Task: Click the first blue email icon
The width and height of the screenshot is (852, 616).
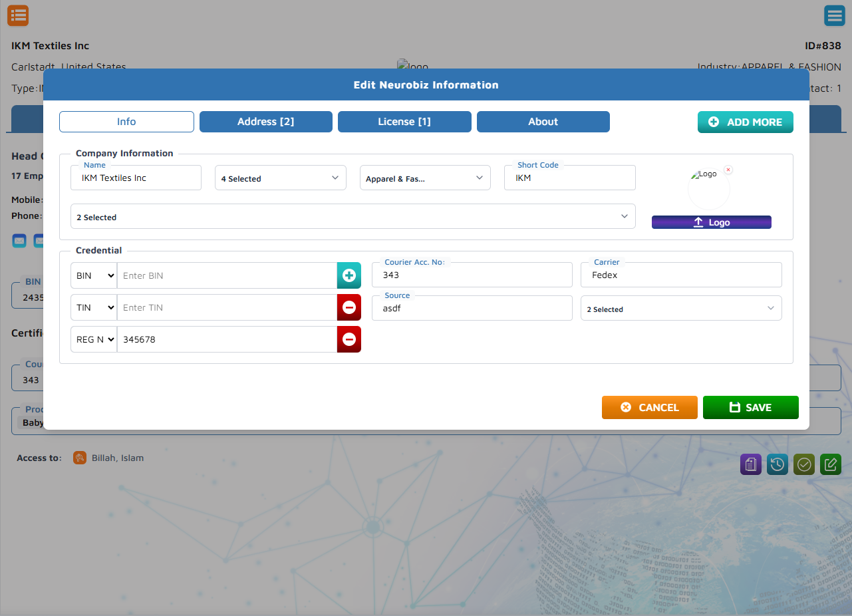Action: (x=19, y=240)
